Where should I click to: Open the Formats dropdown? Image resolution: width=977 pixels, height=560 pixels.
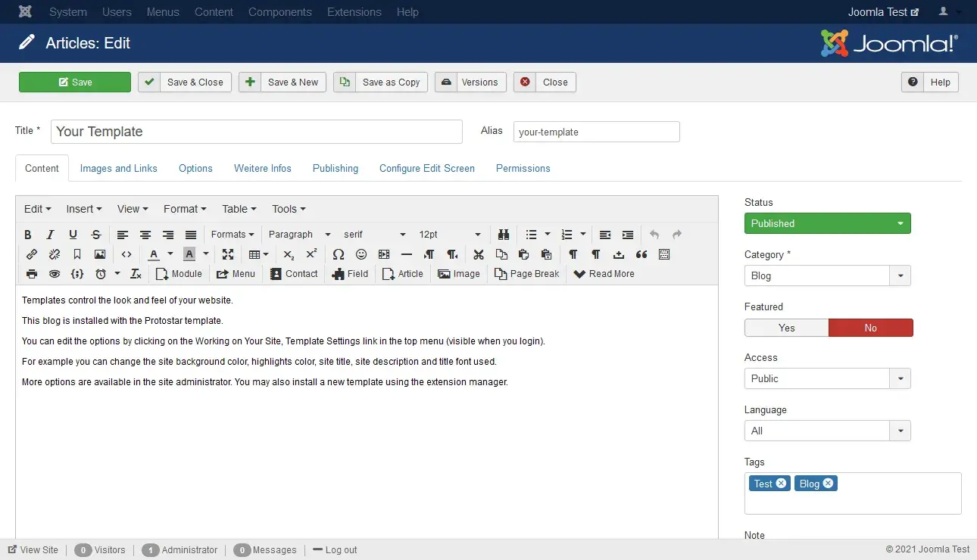tap(233, 235)
